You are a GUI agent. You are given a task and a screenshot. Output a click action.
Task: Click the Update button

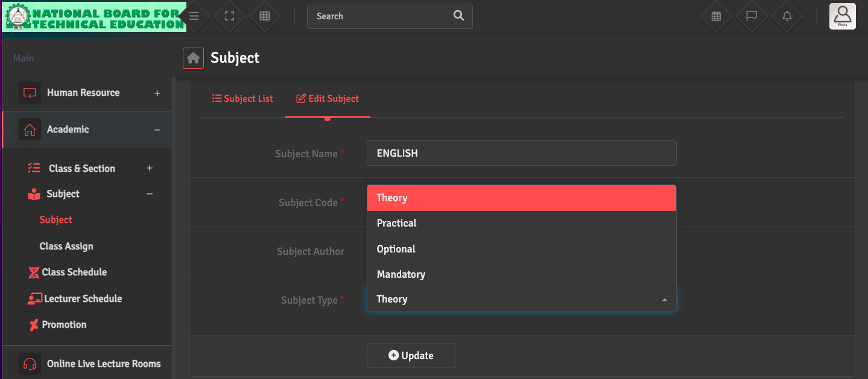pos(411,356)
